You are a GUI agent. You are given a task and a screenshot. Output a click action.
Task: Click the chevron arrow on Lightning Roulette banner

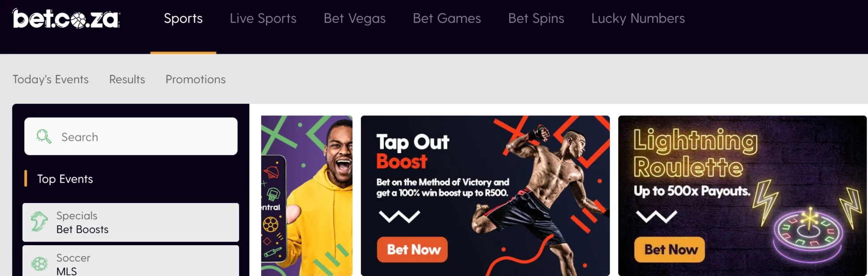[657, 216]
